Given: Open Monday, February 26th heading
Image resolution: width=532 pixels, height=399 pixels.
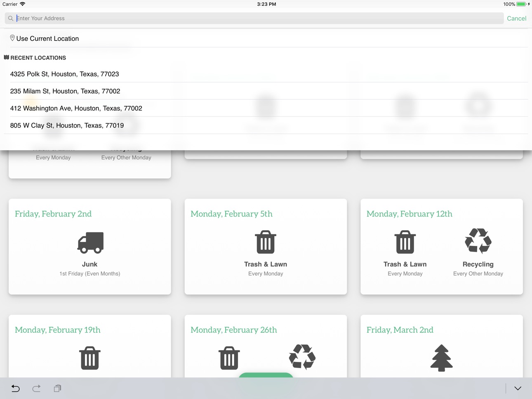Looking at the screenshot, I should click(234, 330).
